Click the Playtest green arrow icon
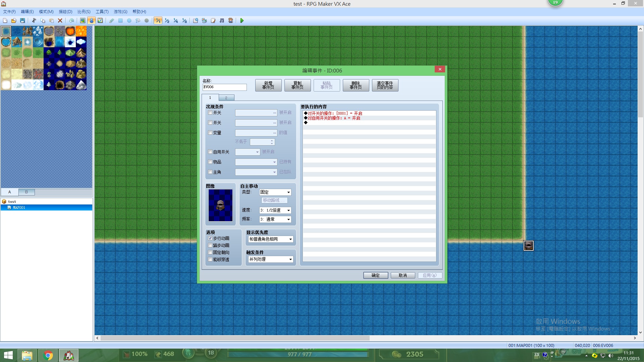This screenshot has width=644, height=362. [x=242, y=21]
